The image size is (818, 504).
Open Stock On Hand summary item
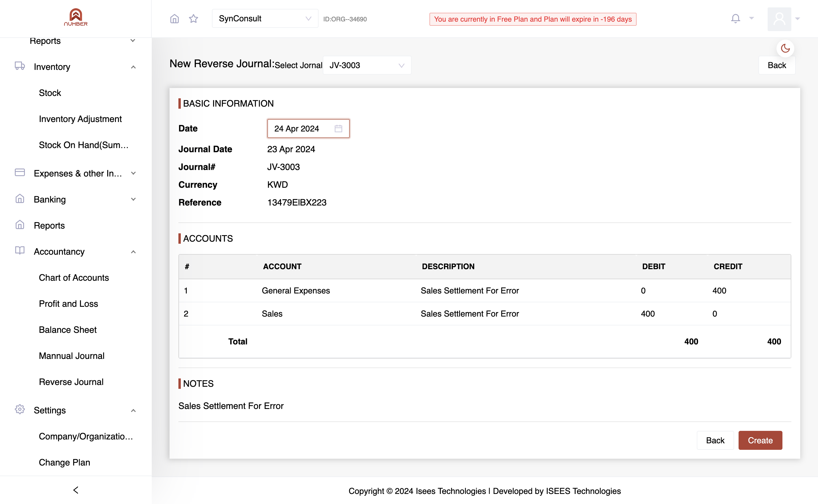point(83,145)
